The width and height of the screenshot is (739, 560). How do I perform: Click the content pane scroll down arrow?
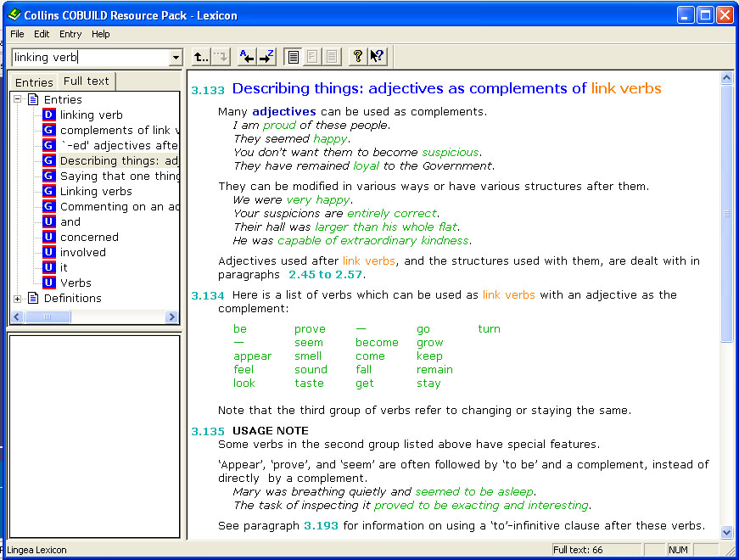coord(727,533)
